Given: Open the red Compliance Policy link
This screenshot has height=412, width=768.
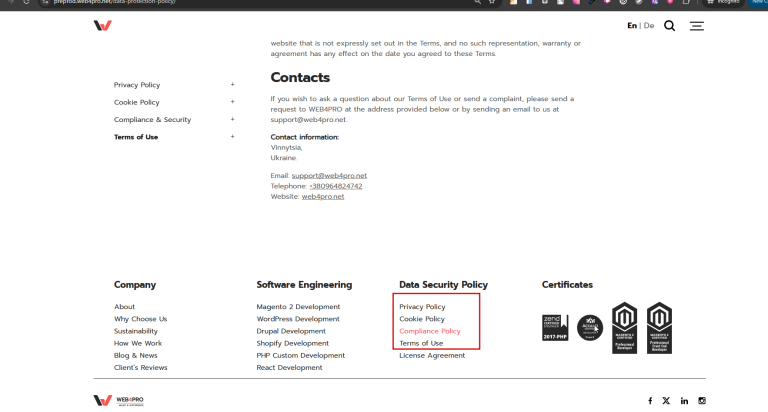Looking at the screenshot, I should pyautogui.click(x=430, y=331).
